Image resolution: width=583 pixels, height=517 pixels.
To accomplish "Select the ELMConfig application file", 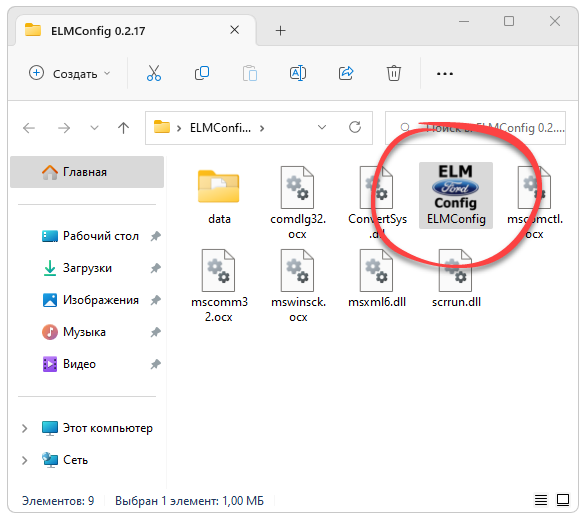I will click(x=456, y=195).
